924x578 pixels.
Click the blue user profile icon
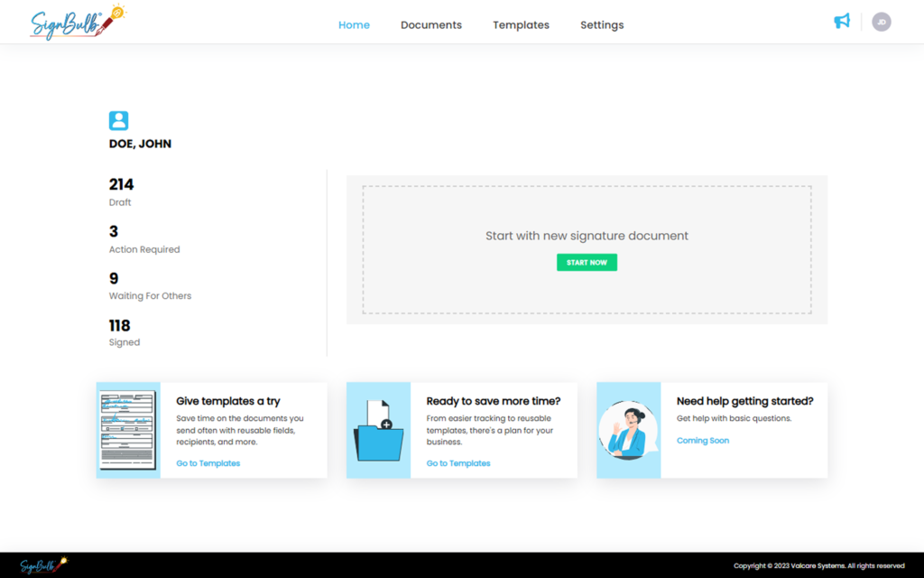point(118,120)
